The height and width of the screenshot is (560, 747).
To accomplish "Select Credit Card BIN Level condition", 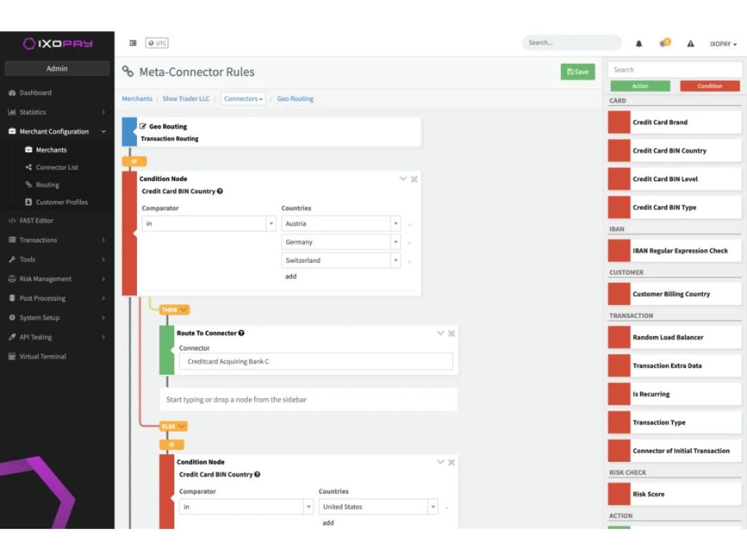I will tap(675, 179).
